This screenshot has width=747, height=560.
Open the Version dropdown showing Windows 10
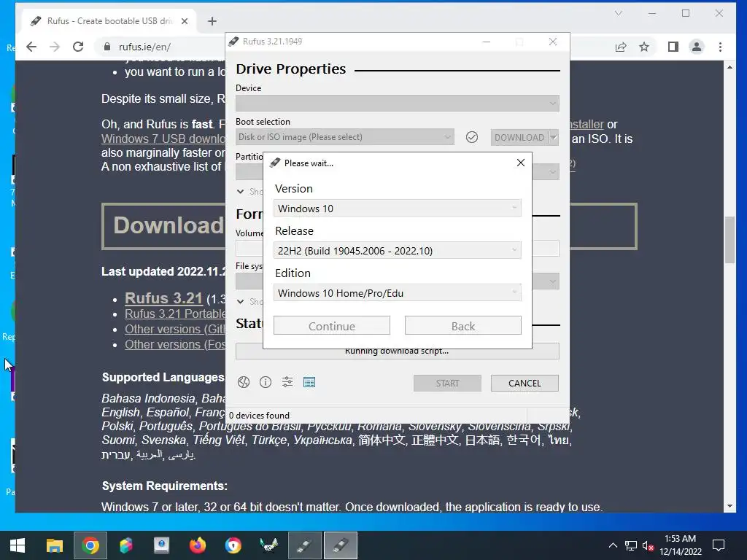pyautogui.click(x=398, y=208)
